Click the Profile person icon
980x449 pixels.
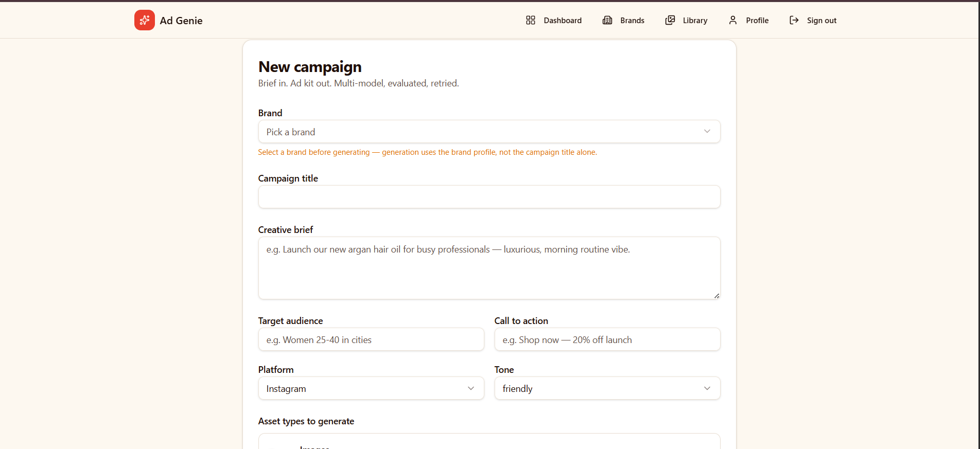(x=733, y=20)
